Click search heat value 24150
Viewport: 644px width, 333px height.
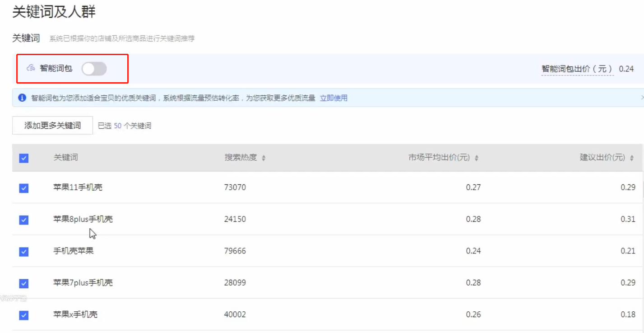click(x=235, y=219)
